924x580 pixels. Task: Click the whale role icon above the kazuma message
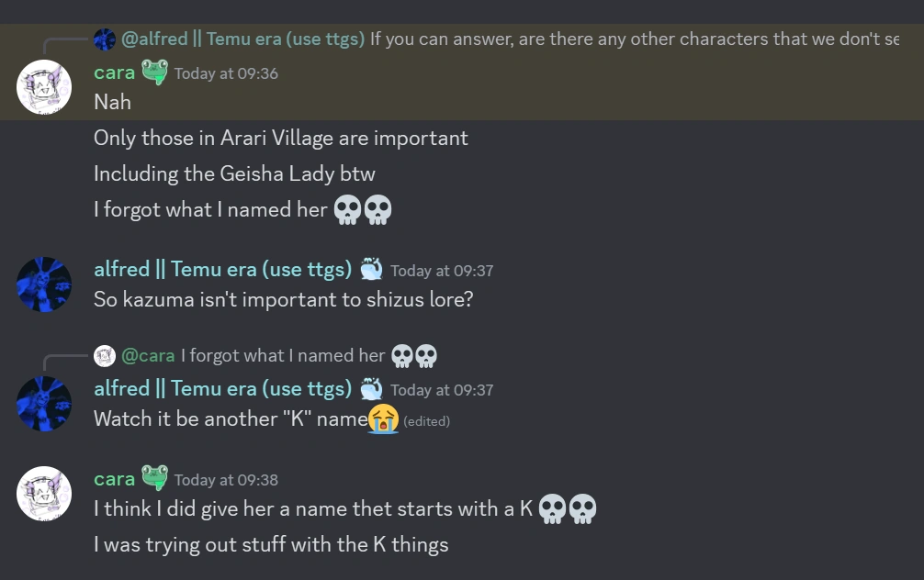point(371,270)
